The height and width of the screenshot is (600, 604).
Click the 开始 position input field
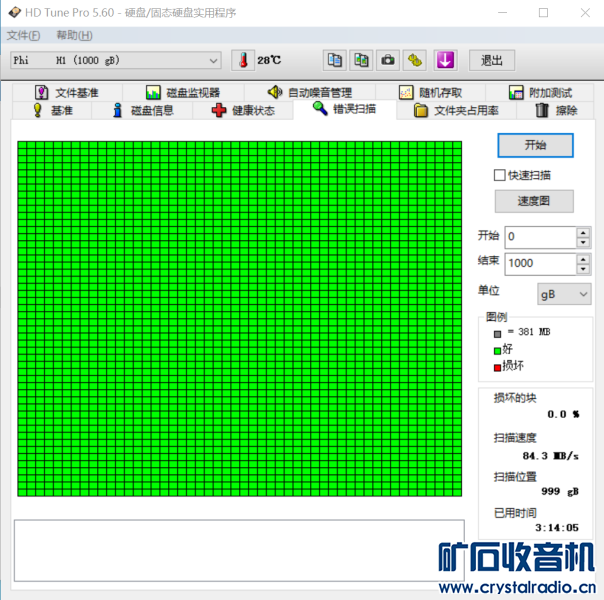pyautogui.click(x=540, y=237)
